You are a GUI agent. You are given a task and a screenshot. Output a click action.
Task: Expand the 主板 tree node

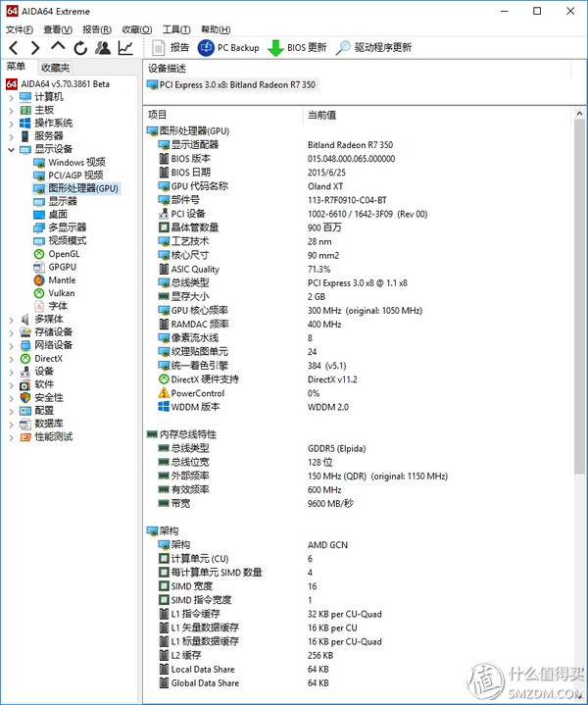[x=11, y=110]
